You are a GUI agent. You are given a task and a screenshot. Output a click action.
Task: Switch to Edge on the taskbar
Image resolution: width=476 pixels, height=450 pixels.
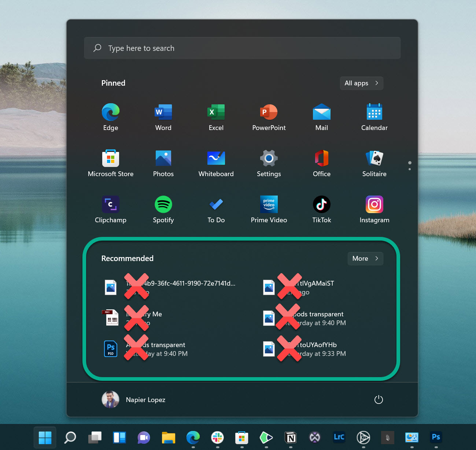(x=193, y=437)
